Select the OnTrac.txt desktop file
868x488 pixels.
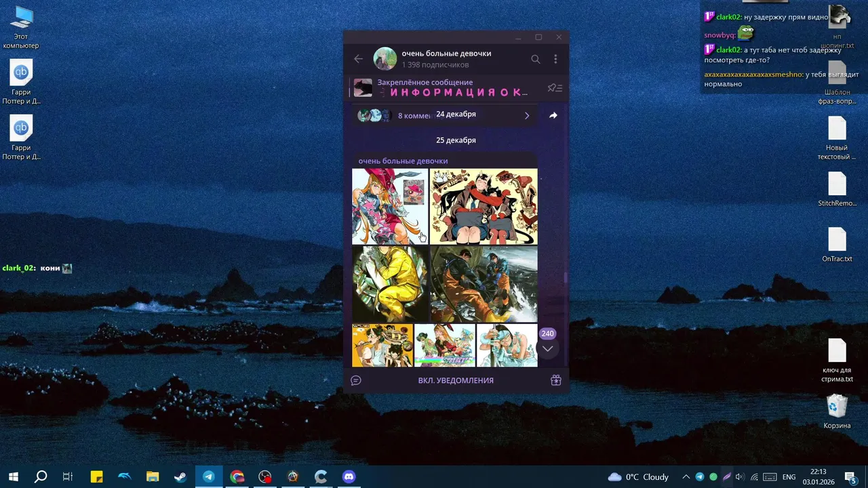[837, 245]
